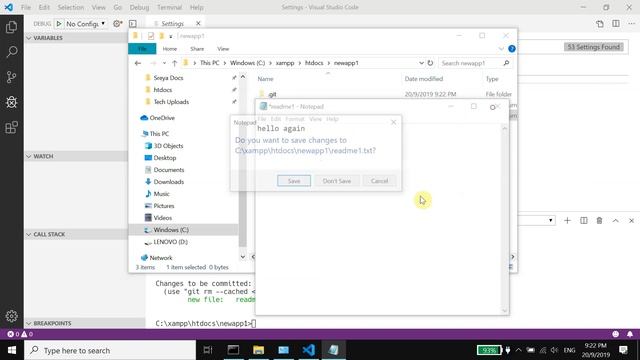Open the Terminal menu in VS Code

point(169,7)
